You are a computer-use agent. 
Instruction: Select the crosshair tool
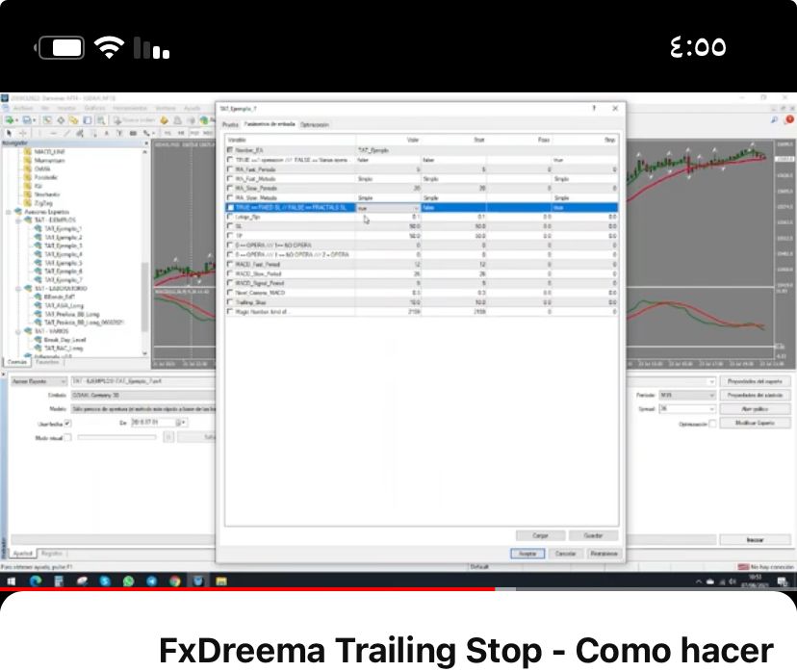click(x=23, y=133)
